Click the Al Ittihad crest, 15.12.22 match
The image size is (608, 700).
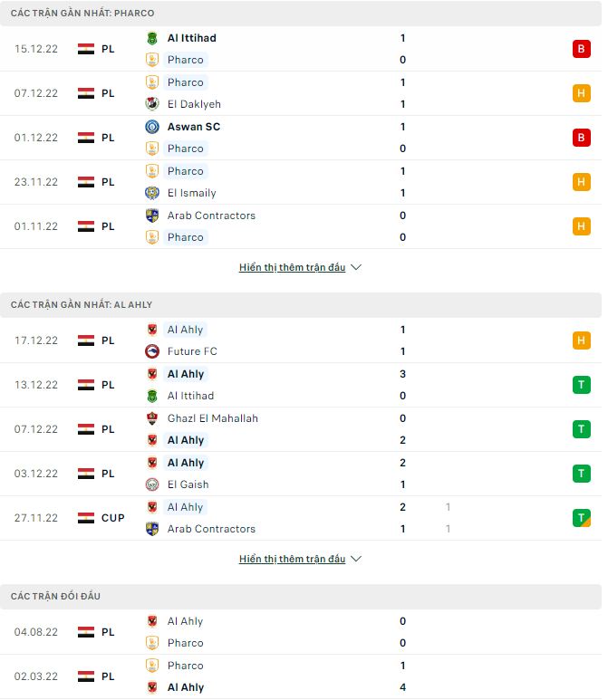(152, 38)
